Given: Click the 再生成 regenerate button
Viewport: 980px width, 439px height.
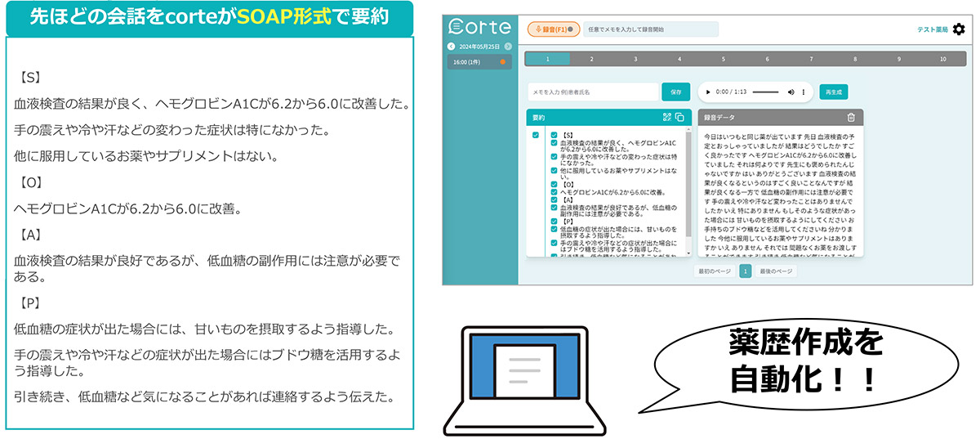Looking at the screenshot, I should click(833, 92).
